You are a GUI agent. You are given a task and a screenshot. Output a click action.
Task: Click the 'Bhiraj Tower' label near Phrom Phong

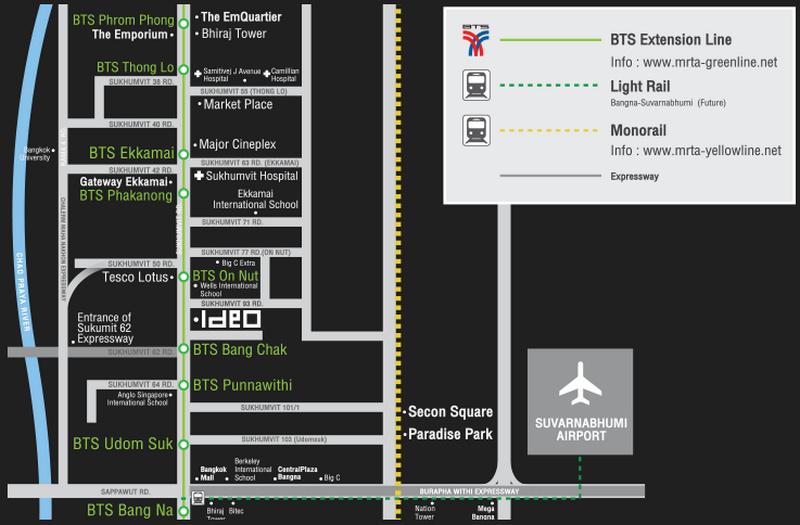click(234, 34)
